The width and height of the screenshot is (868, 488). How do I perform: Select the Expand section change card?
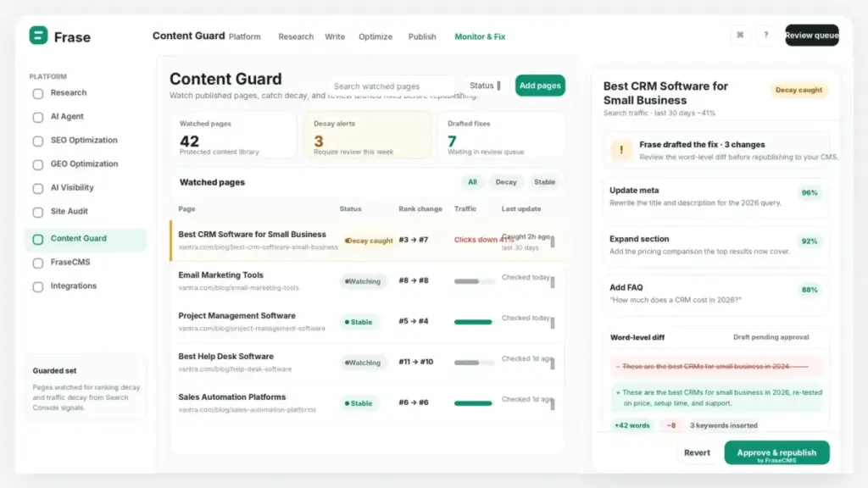(x=715, y=245)
